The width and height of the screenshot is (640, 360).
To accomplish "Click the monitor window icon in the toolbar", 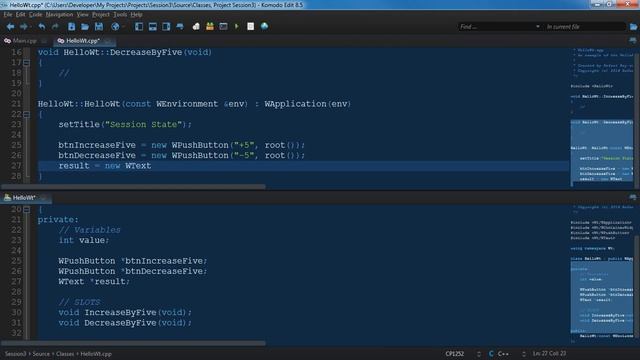I will (x=223, y=27).
